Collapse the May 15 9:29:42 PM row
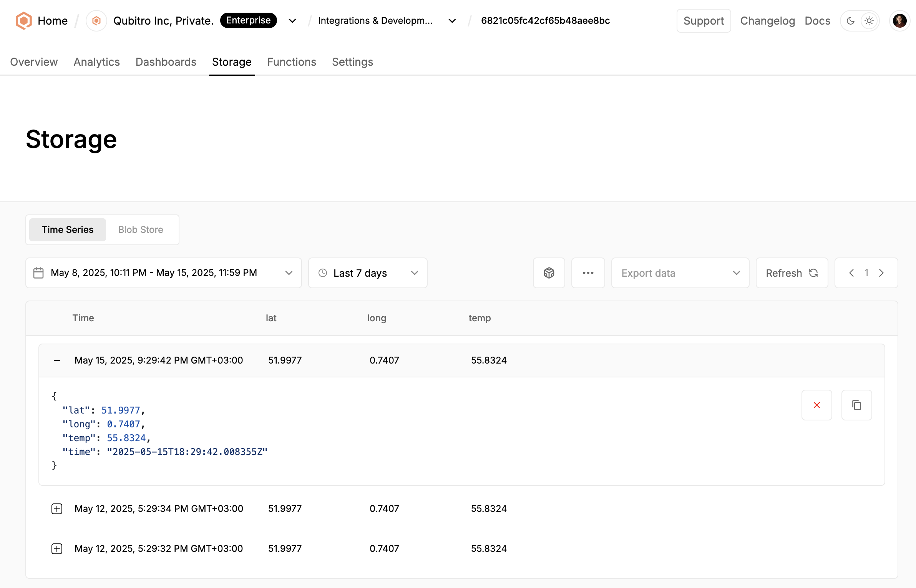Viewport: 916px width, 588px height. [57, 360]
